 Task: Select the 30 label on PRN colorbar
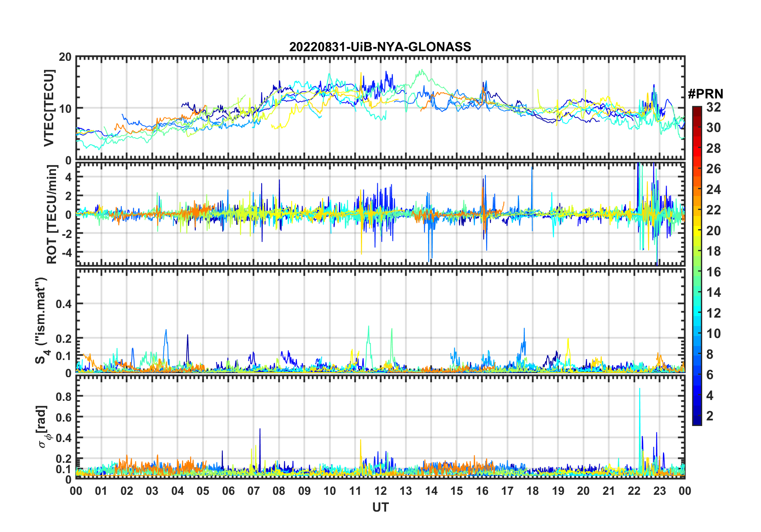[714, 128]
